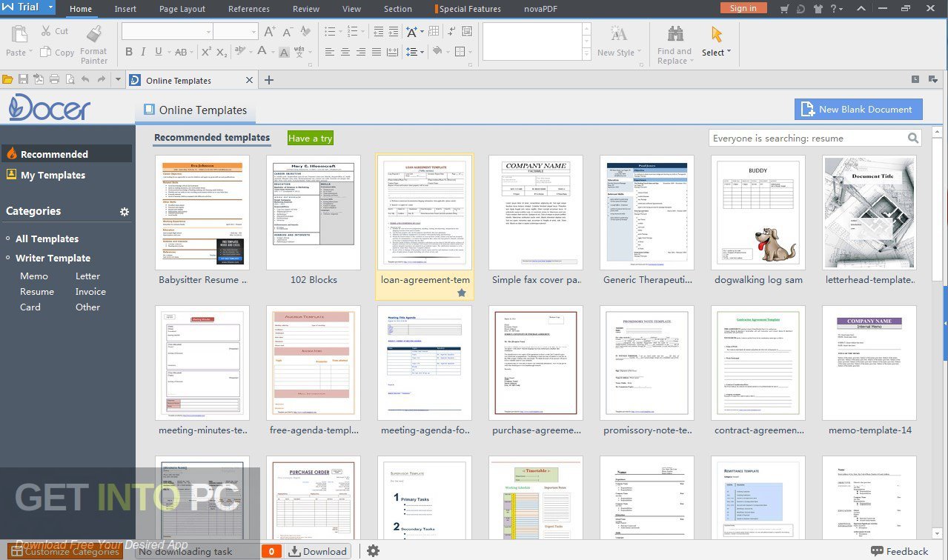This screenshot has width=948, height=560.
Task: Click Justify alignment icon
Action: (377, 52)
